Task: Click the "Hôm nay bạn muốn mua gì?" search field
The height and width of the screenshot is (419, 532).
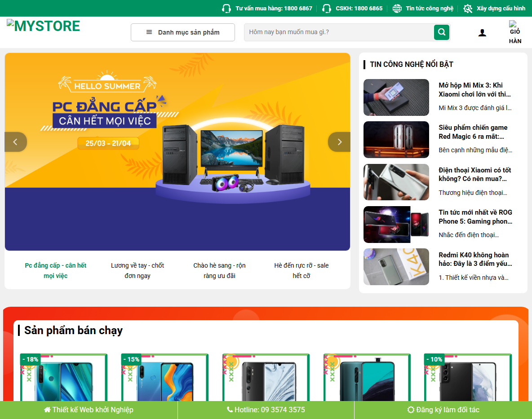Action: coord(337,32)
